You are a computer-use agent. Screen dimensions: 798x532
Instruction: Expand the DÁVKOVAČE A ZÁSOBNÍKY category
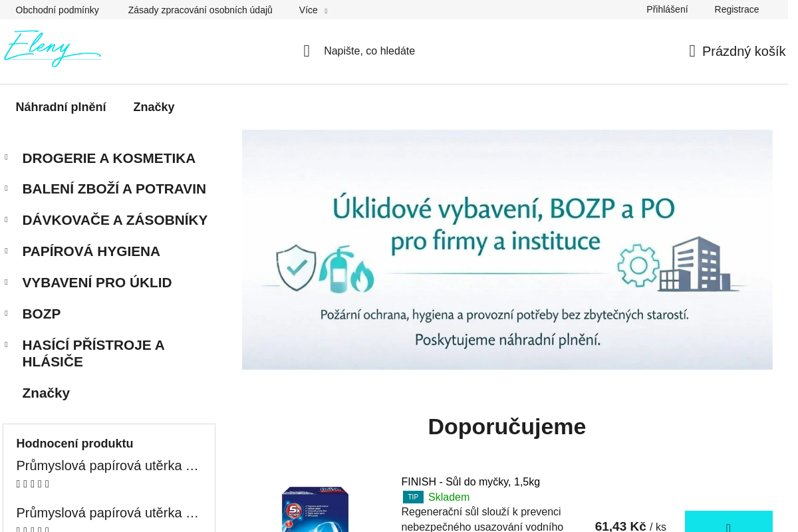[x=7, y=220]
